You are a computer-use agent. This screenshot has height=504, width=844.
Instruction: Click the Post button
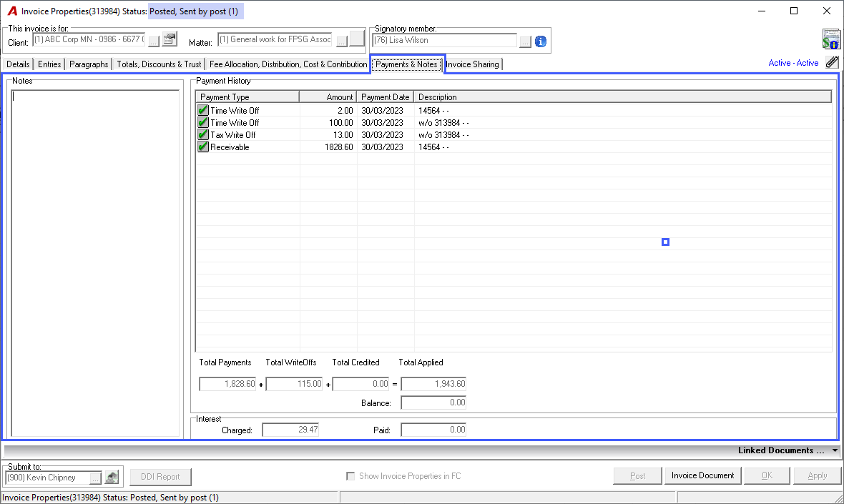tap(638, 475)
